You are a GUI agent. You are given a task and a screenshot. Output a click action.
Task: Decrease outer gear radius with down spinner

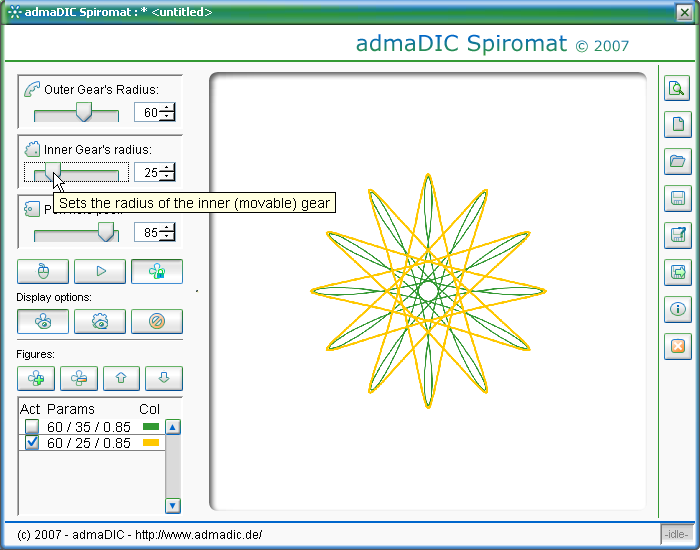click(x=167, y=117)
